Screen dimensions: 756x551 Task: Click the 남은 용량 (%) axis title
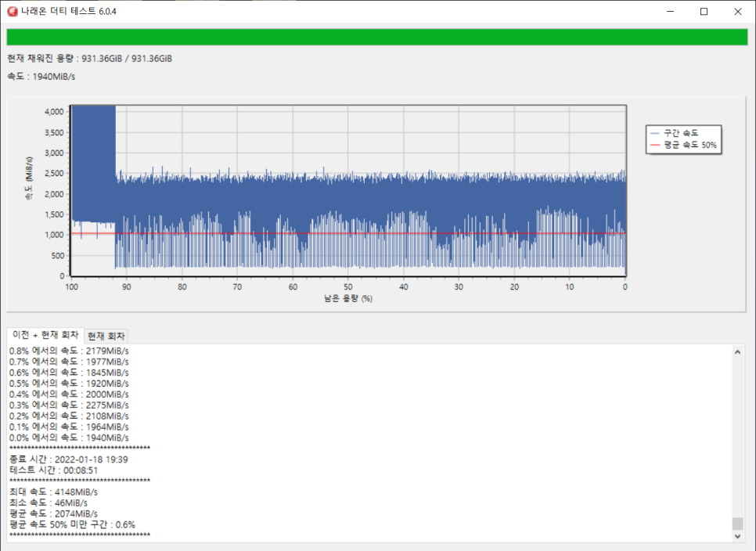(348, 298)
